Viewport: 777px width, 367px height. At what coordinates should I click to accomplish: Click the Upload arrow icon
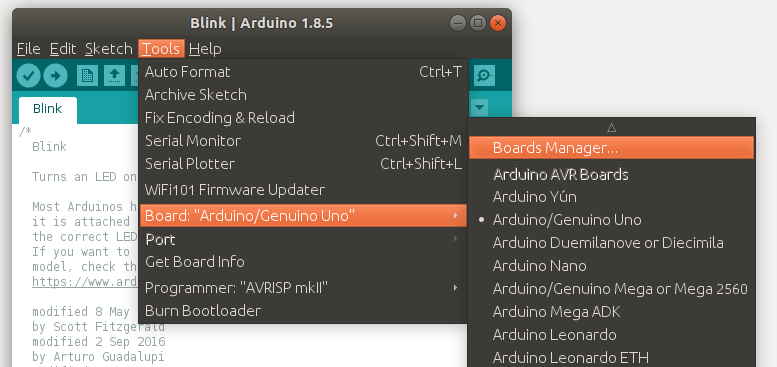[x=55, y=76]
